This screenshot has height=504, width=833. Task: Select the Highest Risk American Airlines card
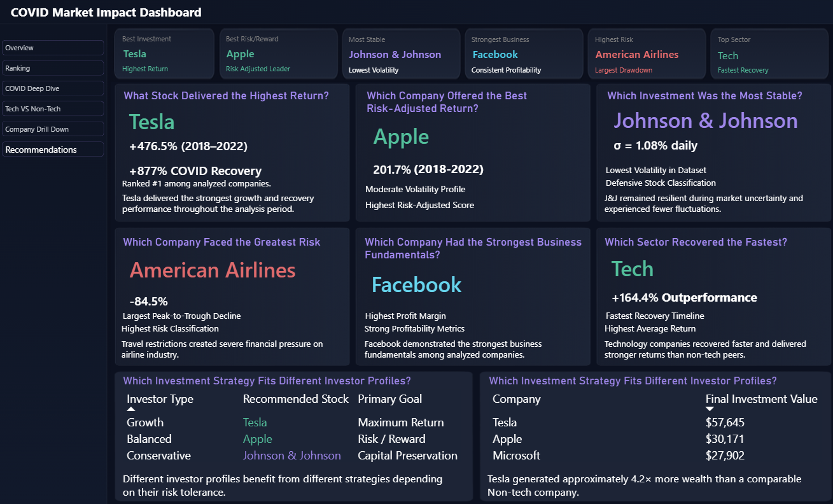click(646, 54)
